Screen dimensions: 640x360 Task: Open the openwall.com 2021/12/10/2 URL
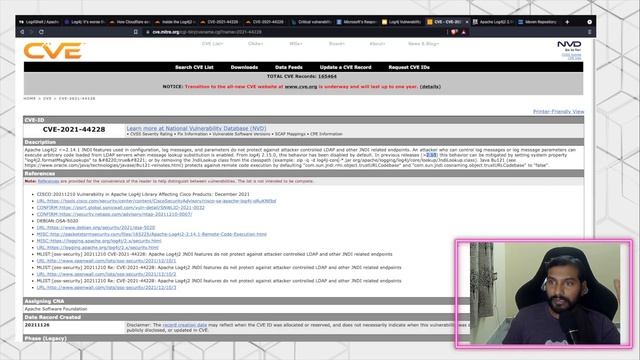(107, 274)
